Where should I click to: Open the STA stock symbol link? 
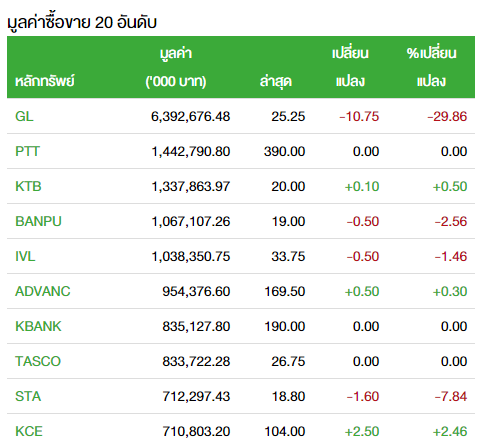tap(28, 396)
